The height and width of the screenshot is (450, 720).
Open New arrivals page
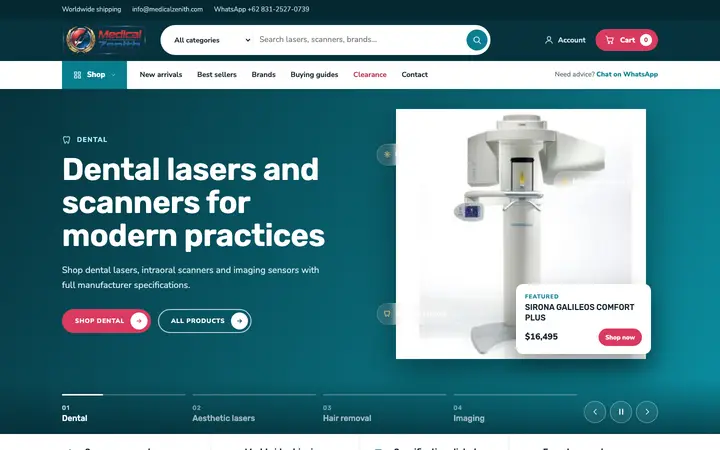tap(161, 74)
